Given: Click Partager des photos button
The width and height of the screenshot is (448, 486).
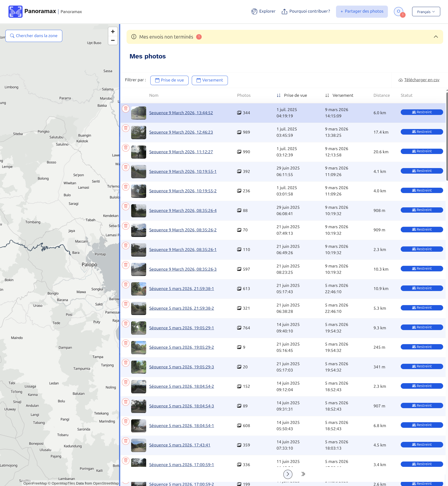Looking at the screenshot, I should coord(362,11).
